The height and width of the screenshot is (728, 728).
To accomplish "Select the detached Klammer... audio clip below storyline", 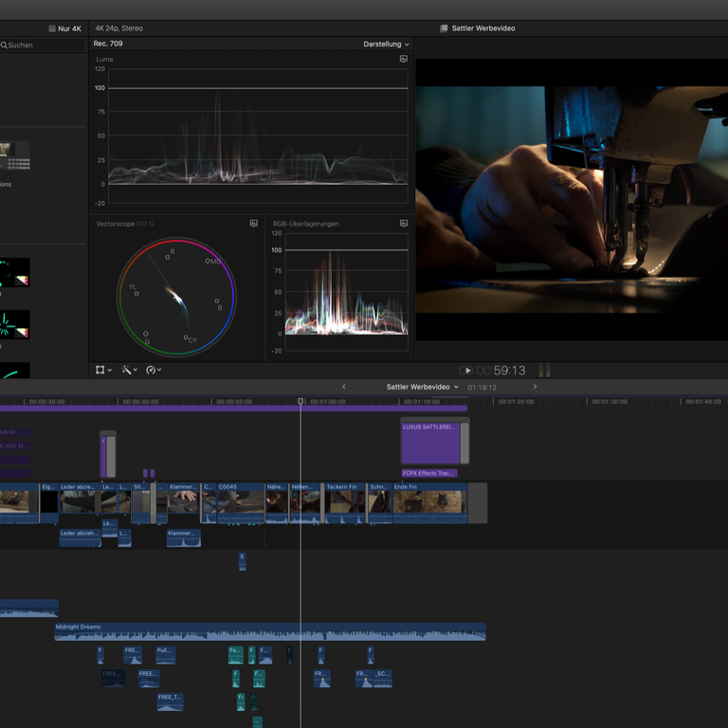I will pos(184,538).
